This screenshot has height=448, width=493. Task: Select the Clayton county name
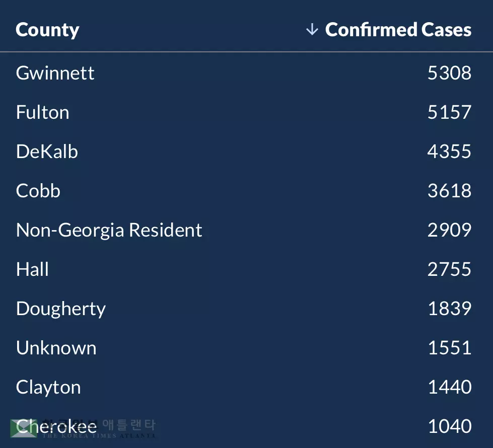pyautogui.click(x=48, y=387)
